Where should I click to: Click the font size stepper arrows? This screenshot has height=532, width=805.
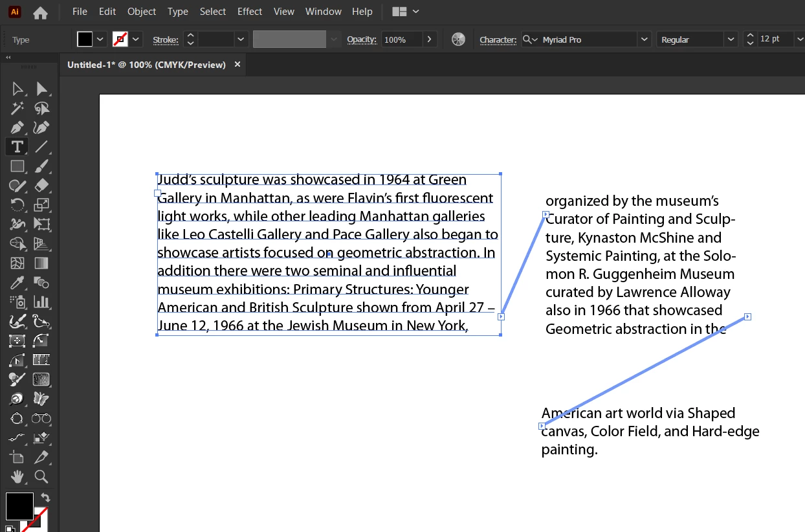point(750,39)
